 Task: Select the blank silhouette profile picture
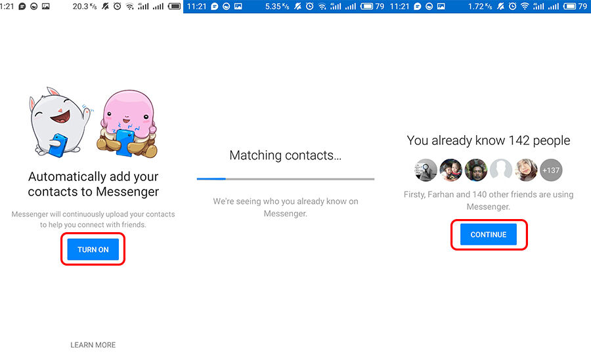[501, 170]
